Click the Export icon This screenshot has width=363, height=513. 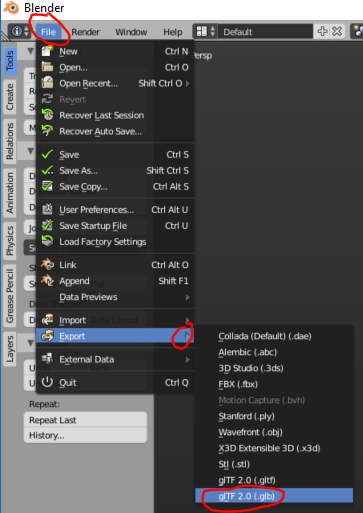(47, 336)
